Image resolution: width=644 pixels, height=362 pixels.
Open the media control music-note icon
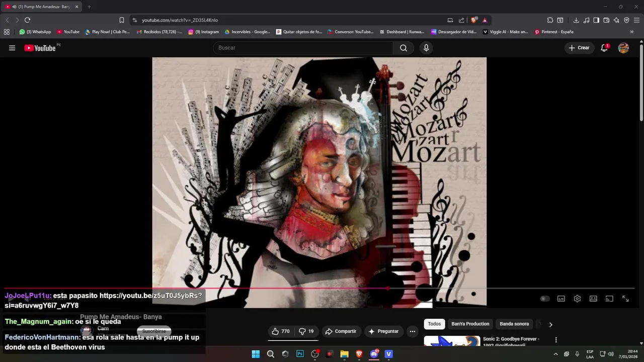tap(586, 20)
